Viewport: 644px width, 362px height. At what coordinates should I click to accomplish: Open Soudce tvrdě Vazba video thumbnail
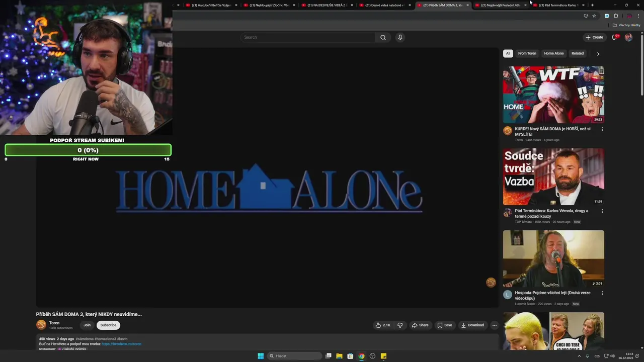click(553, 176)
